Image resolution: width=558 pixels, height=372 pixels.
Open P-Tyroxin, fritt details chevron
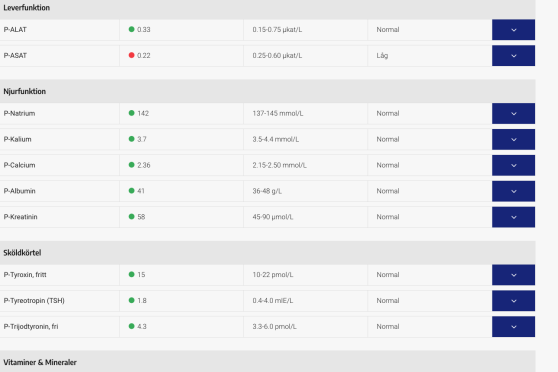click(x=513, y=275)
